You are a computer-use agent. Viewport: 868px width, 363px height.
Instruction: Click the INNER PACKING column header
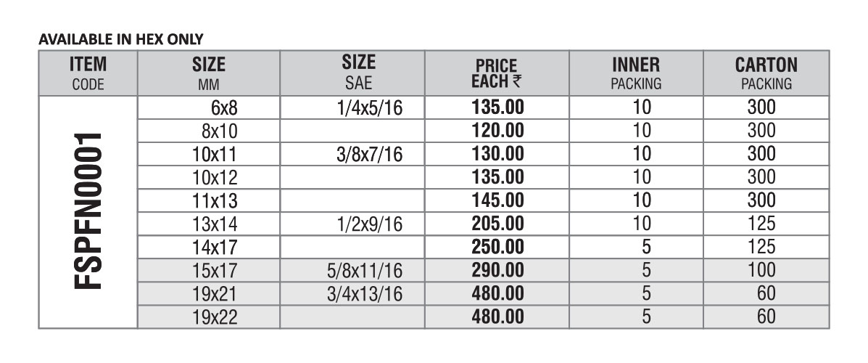click(x=635, y=73)
